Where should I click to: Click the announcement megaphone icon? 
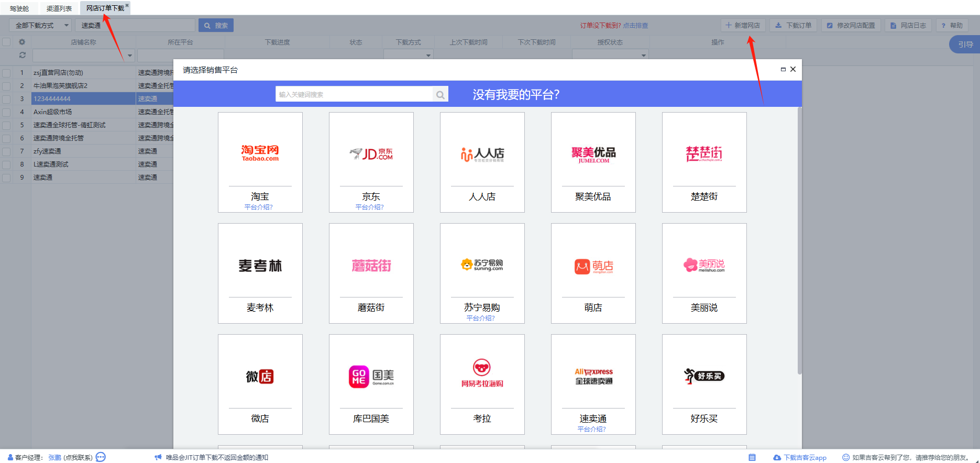click(158, 457)
